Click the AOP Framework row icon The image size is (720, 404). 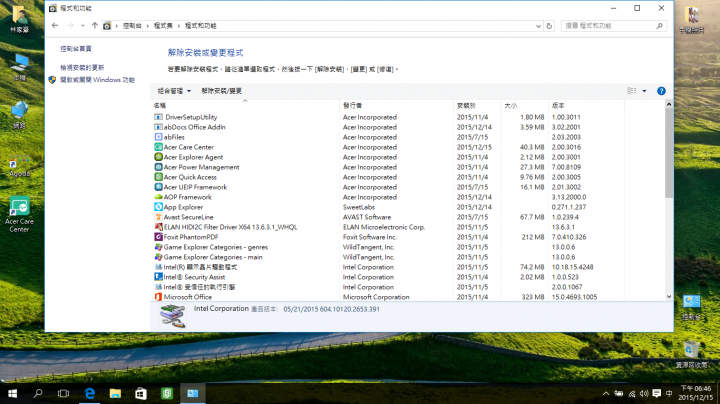pos(158,197)
